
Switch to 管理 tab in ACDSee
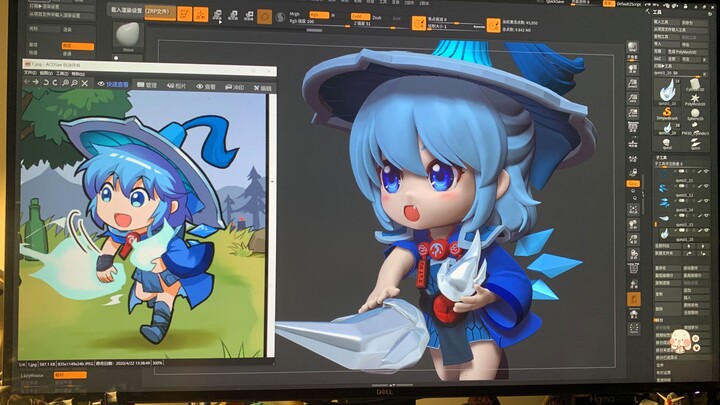[x=147, y=85]
